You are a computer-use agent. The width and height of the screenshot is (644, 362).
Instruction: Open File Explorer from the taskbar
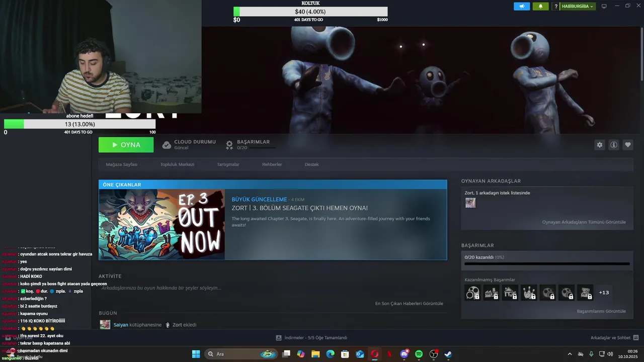[315, 354]
